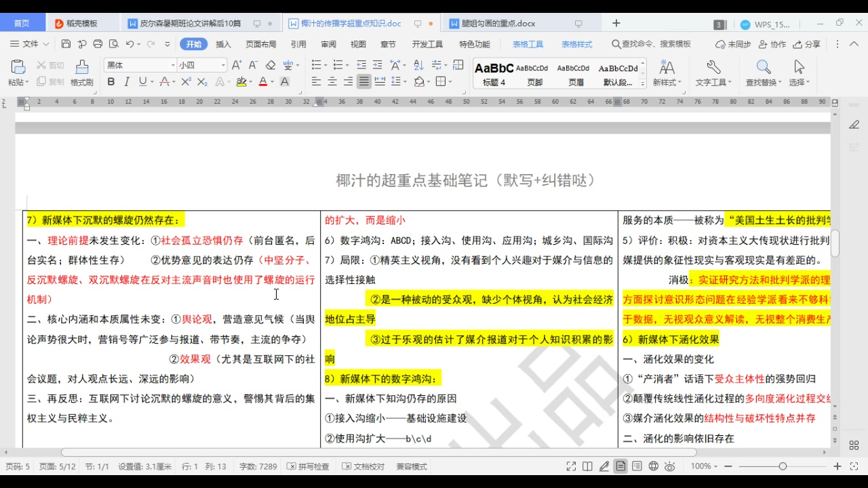Apply the 标题 4 heading style
This screenshot has width=868, height=488.
(x=494, y=74)
